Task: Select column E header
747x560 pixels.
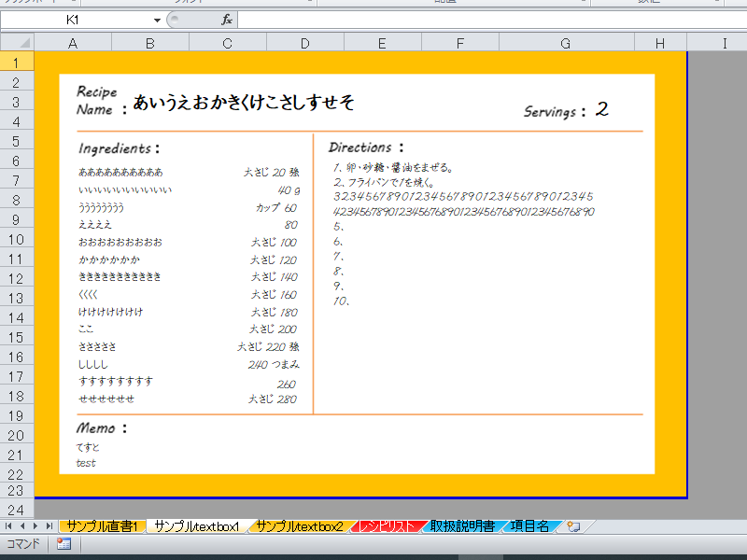Action: [x=382, y=43]
